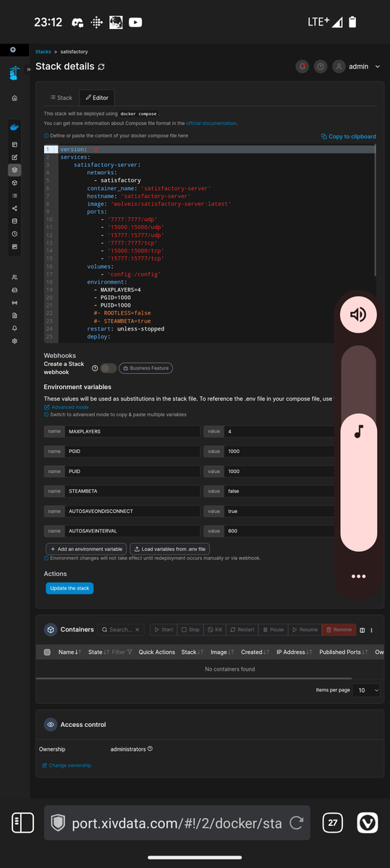Click the Update the stack button

[x=69, y=588]
